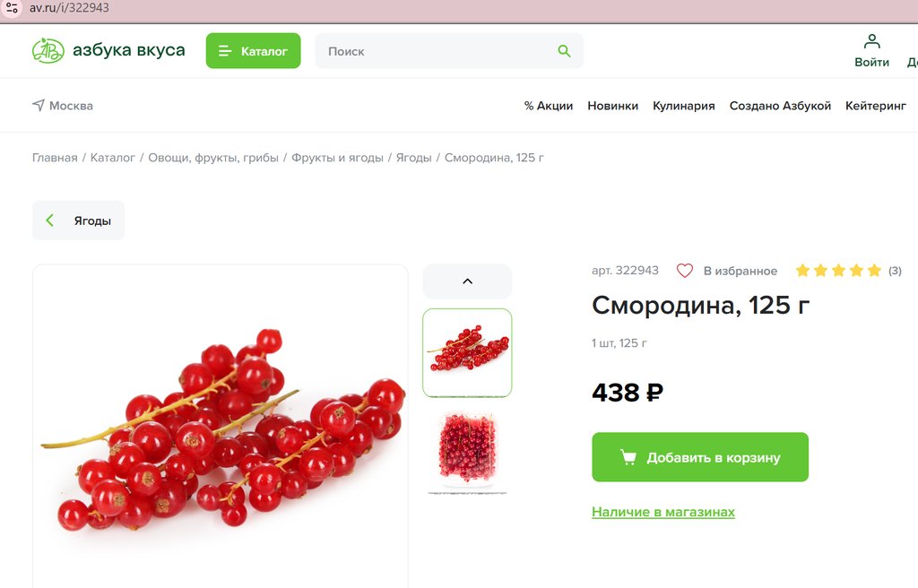Click the user profile icon above Войти
This screenshot has height=588, width=918.
(871, 41)
